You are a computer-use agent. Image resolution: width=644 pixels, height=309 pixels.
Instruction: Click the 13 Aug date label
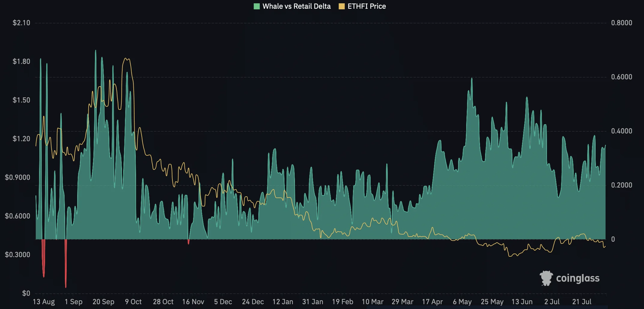click(44, 302)
